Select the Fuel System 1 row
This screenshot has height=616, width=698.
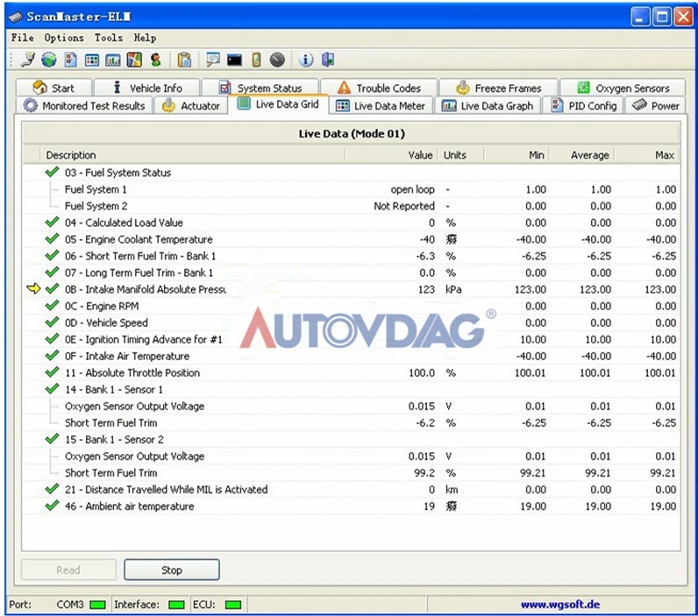[x=352, y=189]
